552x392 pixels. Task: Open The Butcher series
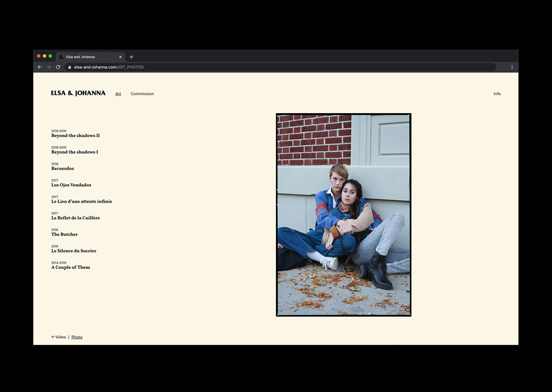[x=65, y=234]
